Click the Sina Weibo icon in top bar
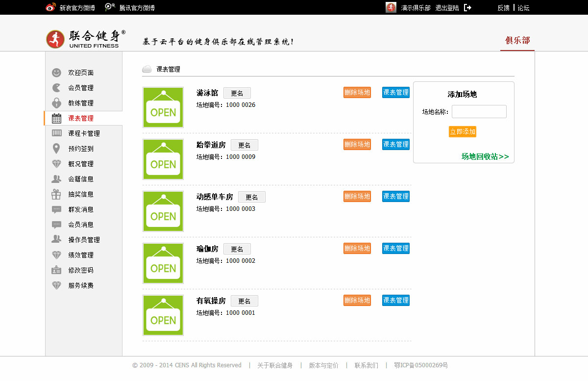Image resolution: width=588 pixels, height=381 pixels. point(50,7)
